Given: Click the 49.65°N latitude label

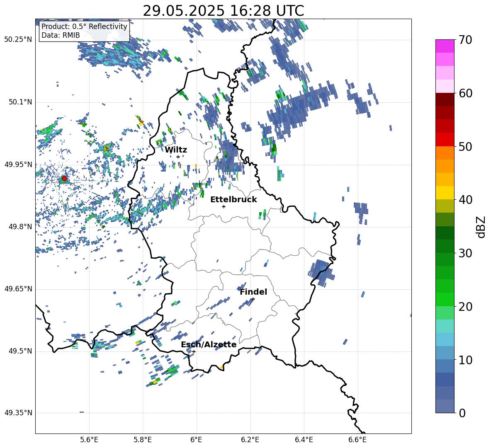Looking at the screenshot, I should coord(18,289).
